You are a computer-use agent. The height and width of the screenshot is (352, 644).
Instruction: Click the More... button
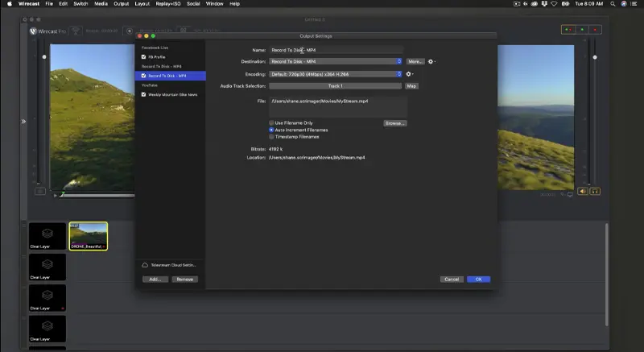coord(415,61)
